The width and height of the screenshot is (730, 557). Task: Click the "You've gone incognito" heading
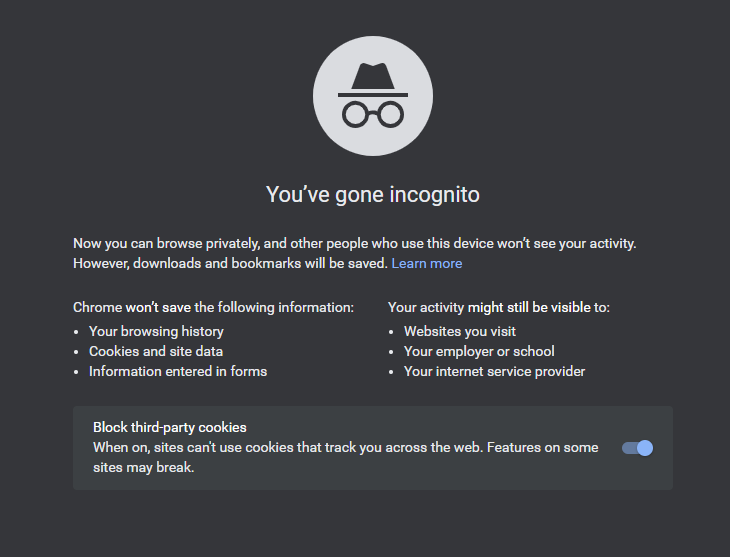pos(372,194)
